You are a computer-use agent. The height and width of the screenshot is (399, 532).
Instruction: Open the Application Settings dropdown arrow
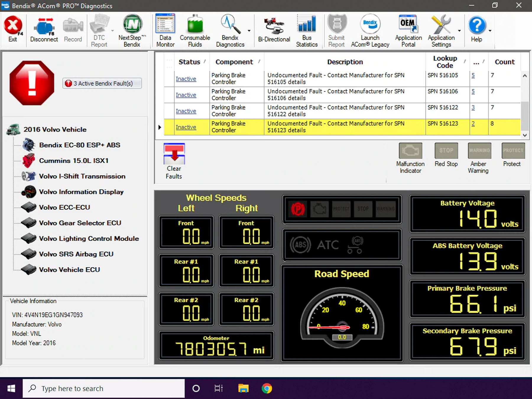(460, 31)
